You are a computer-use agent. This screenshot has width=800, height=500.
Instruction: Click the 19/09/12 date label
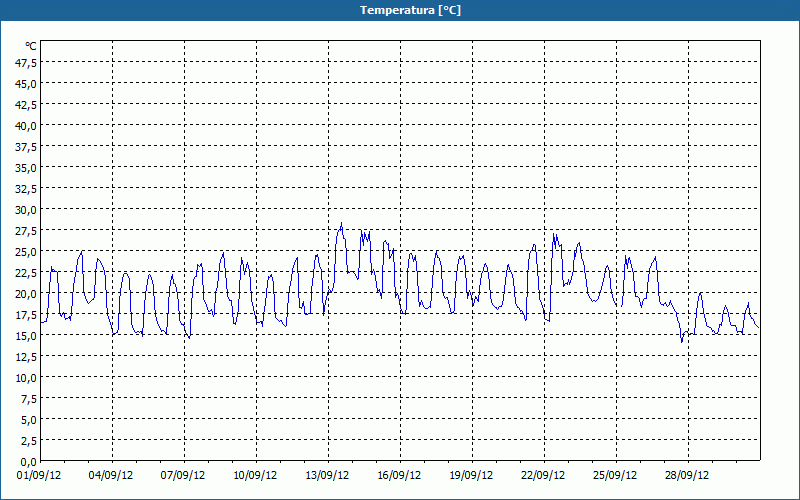click(471, 475)
